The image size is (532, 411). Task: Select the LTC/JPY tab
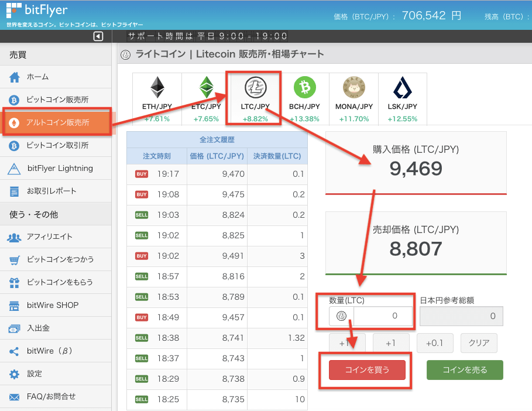pyautogui.click(x=255, y=99)
